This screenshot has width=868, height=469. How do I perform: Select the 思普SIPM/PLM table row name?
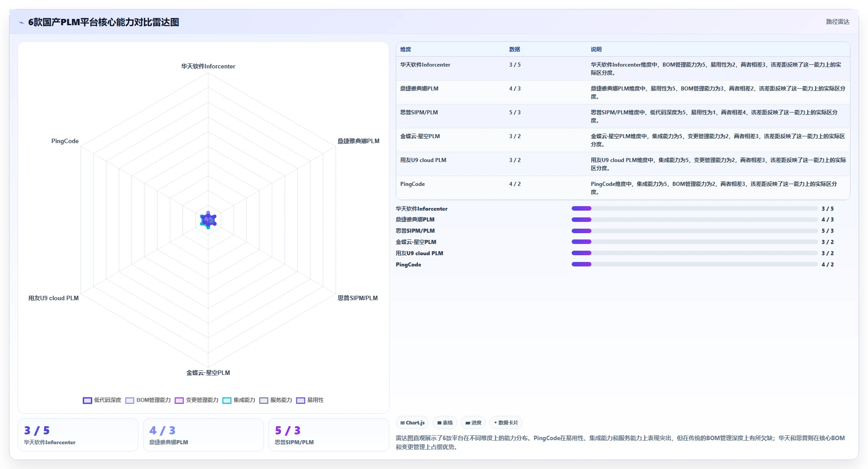pos(419,113)
